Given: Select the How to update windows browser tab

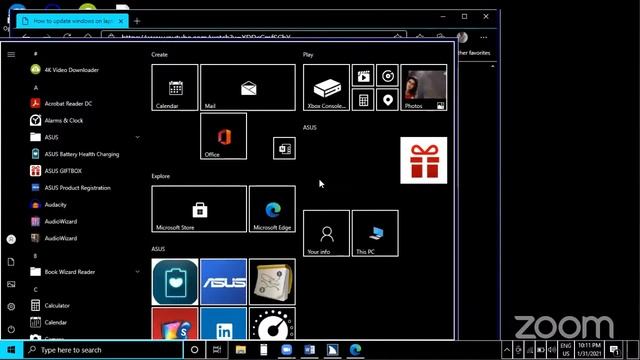Looking at the screenshot, I should (x=72, y=21).
